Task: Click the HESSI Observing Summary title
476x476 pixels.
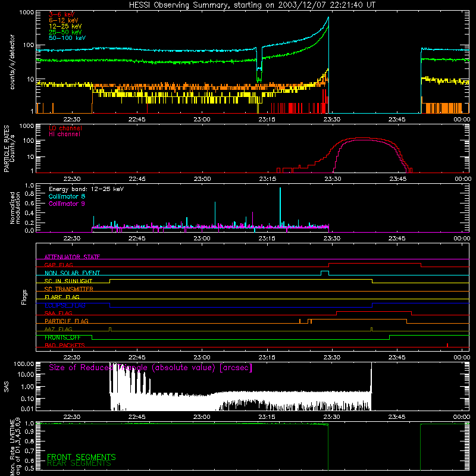Action: (x=252, y=5)
